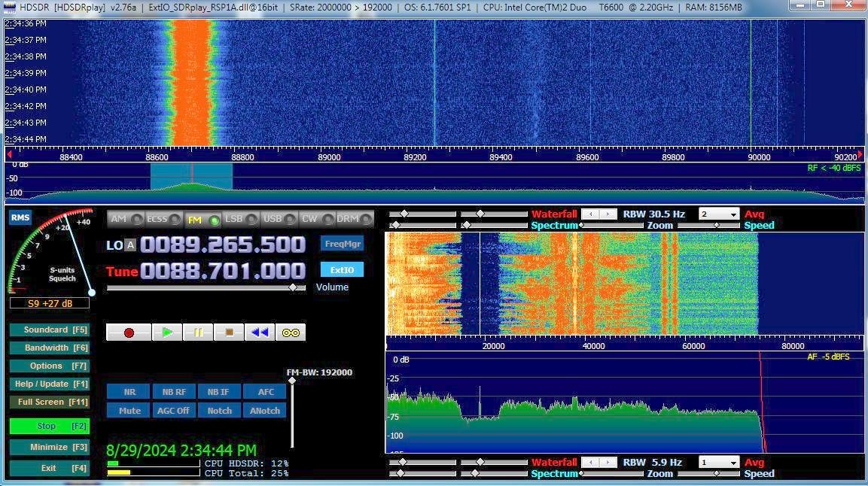
Task: Click the S9 +27 dB signal reading
Action: [x=50, y=303]
